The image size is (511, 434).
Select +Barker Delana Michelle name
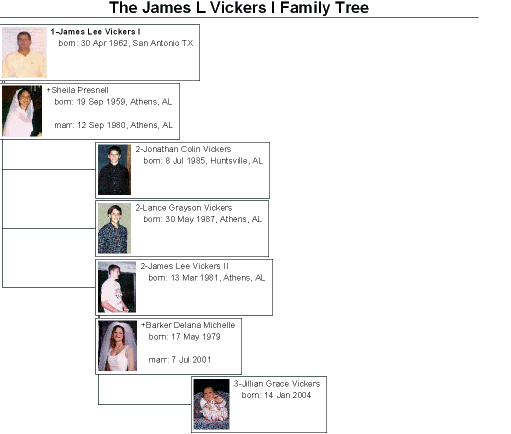188,325
